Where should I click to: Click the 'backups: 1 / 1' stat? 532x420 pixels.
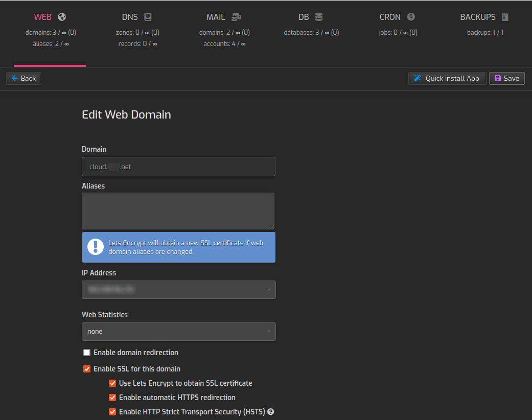485,33
